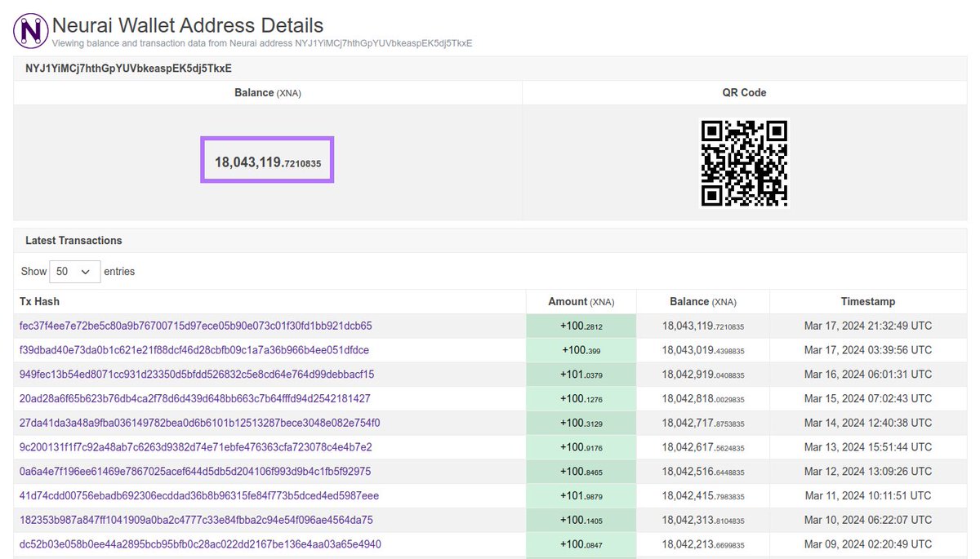This screenshot has height=559, width=980.
Task: Open the Show entries dropdown
Action: 75,272
